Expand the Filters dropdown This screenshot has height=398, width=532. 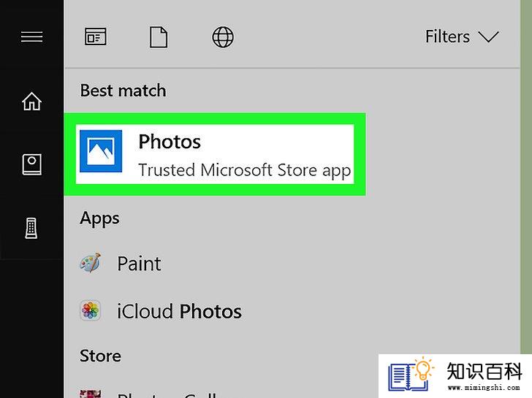[462, 37]
